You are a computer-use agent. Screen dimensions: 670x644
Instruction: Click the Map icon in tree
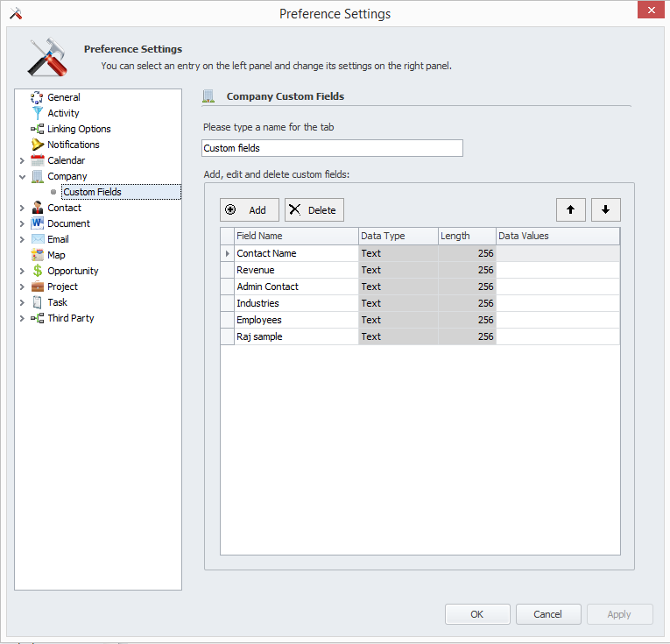pyautogui.click(x=37, y=255)
